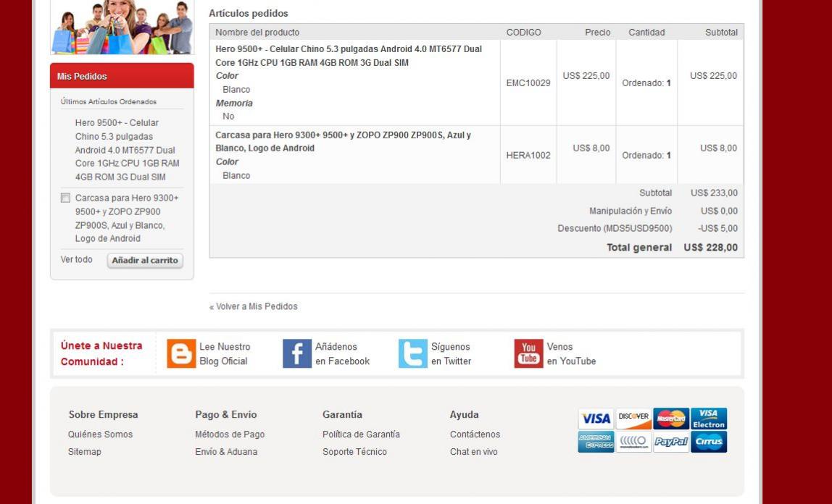832x504 pixels.
Task: Open the Twitter bird icon
Action: tap(413, 353)
